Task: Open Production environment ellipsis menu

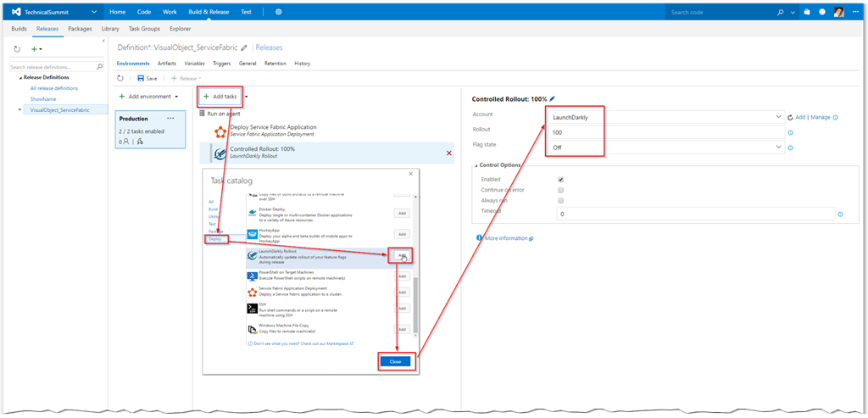Action: 170,119
